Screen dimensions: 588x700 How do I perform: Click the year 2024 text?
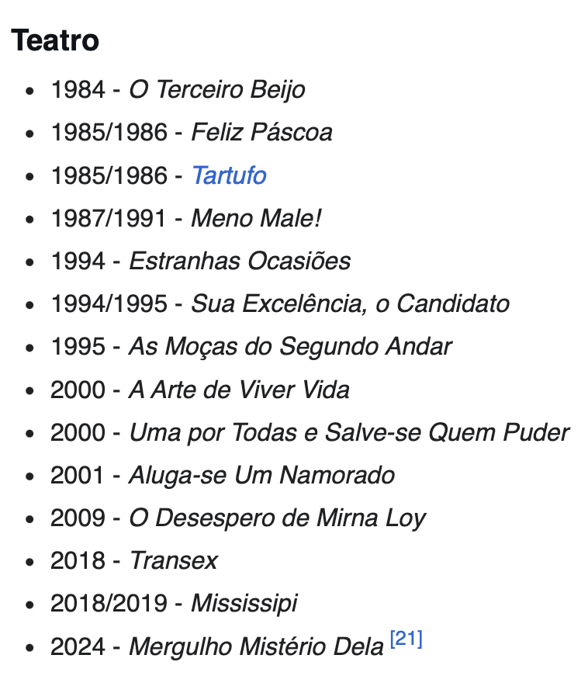[78, 646]
